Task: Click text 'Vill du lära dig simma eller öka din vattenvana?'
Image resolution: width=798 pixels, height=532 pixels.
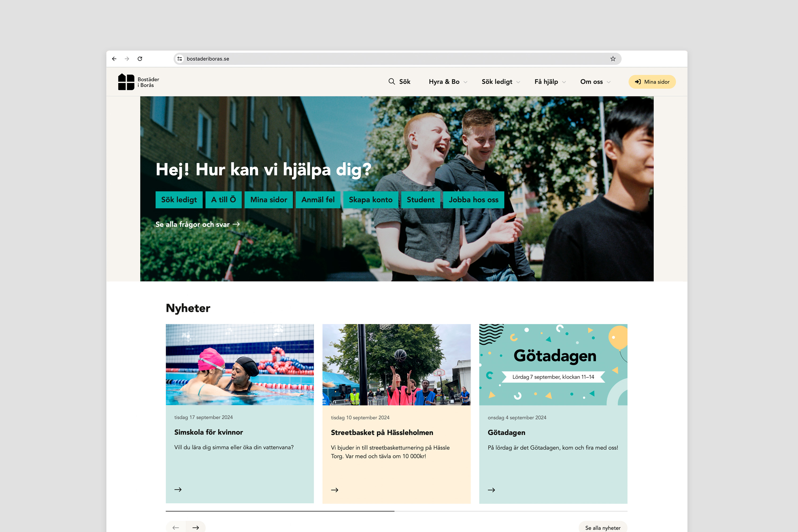Action: [234, 447]
